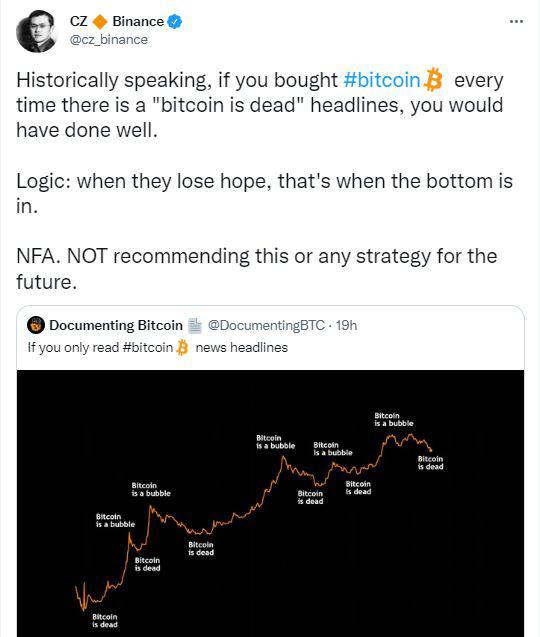Click the lowest 'Bitcoin is dead' chart label
Viewport: 540px width, 637px height.
[105, 620]
